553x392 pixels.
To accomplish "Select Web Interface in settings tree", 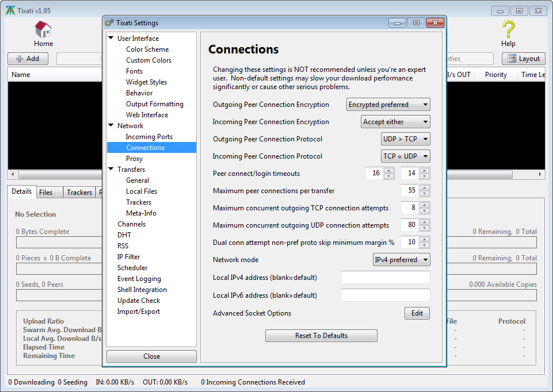I will coord(147,115).
